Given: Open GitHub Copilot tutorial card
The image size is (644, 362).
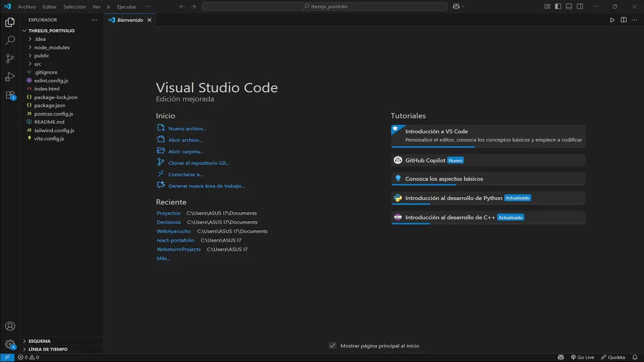Looking at the screenshot, I should [488, 160].
